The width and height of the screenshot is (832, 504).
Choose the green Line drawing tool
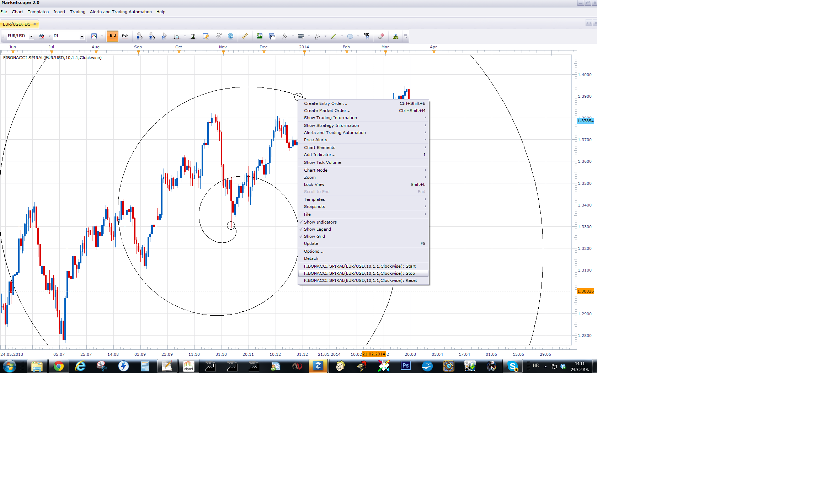point(334,36)
